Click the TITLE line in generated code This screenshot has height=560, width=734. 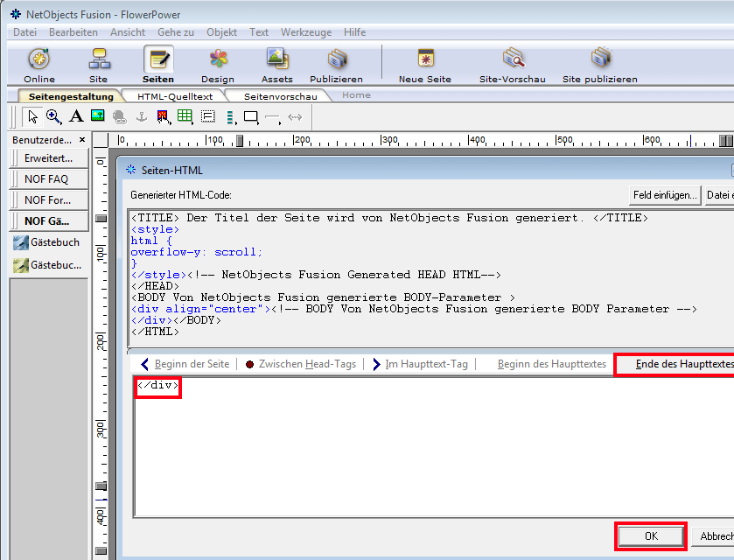tap(389, 218)
